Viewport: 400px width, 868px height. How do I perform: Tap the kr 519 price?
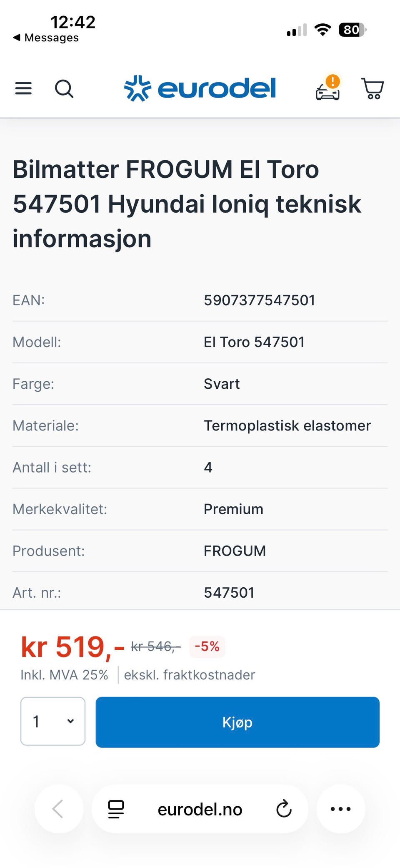pyautogui.click(x=72, y=647)
